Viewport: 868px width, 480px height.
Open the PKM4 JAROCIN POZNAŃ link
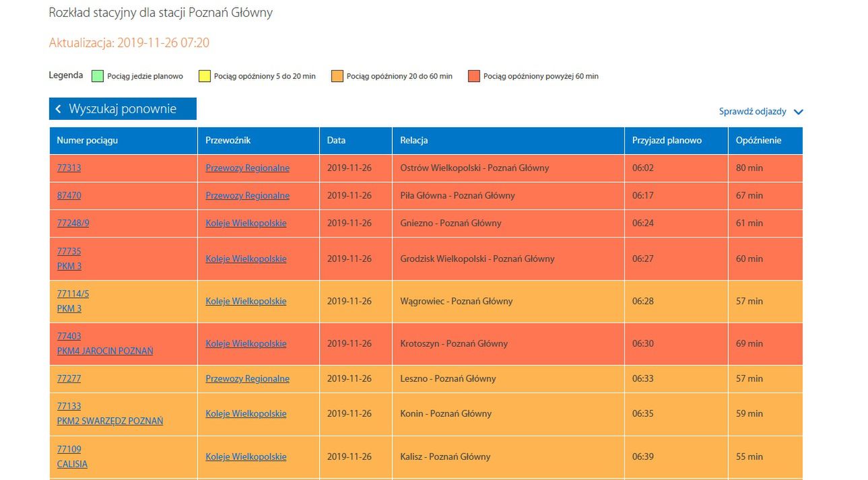105,351
